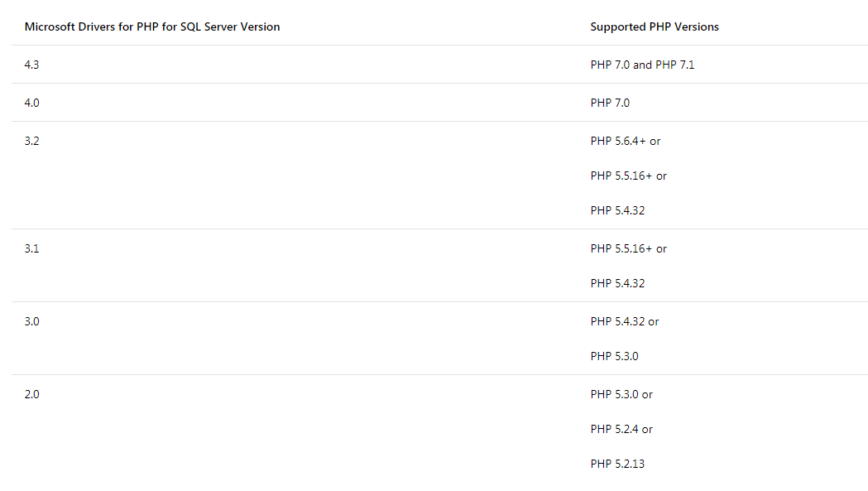The width and height of the screenshot is (868, 491).
Task: Open the PHP 7.0 link in the 4.3 row
Action: coord(610,65)
